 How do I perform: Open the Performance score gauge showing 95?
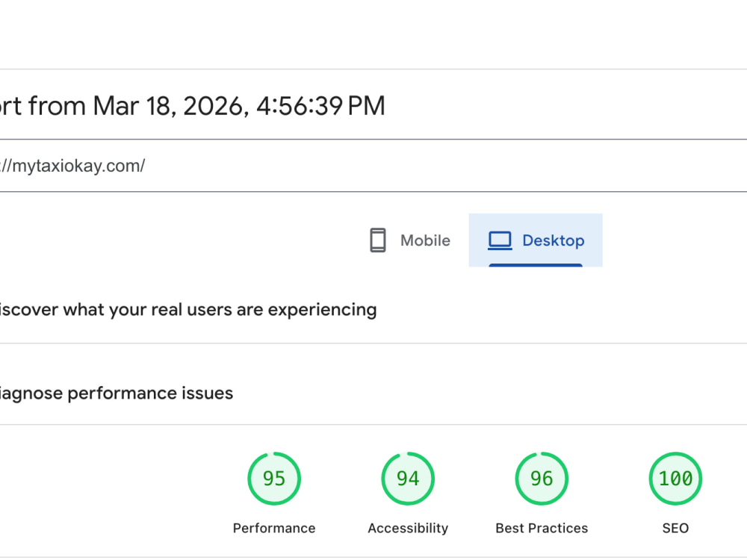(x=274, y=479)
